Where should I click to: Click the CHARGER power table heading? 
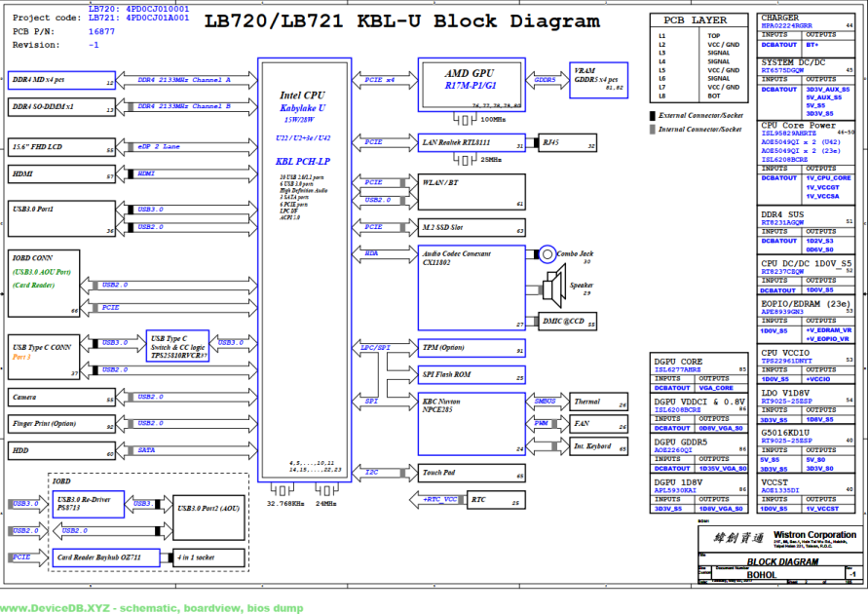point(780,18)
